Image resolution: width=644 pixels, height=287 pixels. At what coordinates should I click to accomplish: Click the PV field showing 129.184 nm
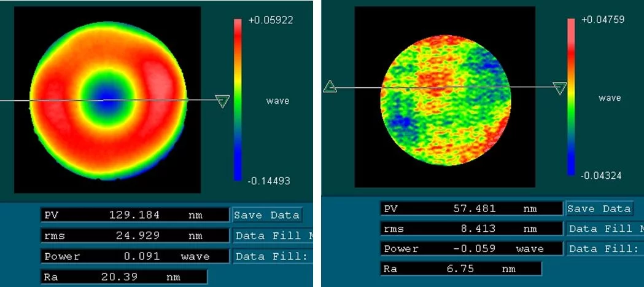coord(134,215)
